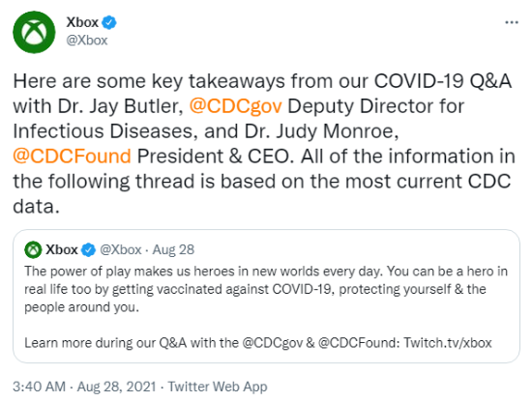Open the orange @CDCgov mention
532x402 pixels.
tap(235, 106)
